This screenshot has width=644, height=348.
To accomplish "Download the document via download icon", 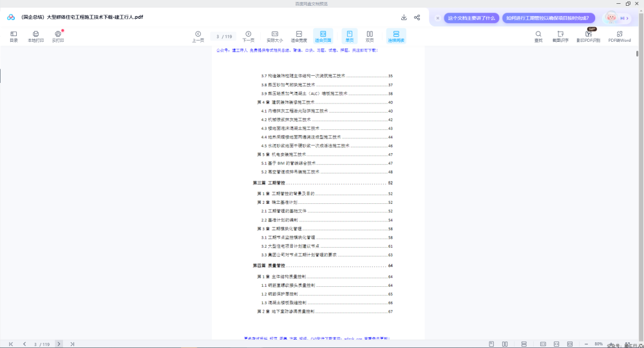I will (x=404, y=17).
